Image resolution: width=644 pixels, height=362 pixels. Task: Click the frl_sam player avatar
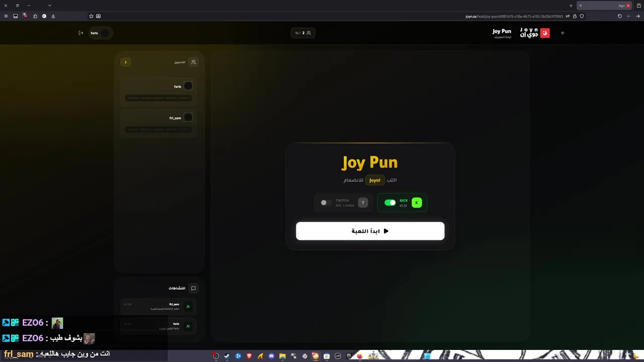click(188, 118)
